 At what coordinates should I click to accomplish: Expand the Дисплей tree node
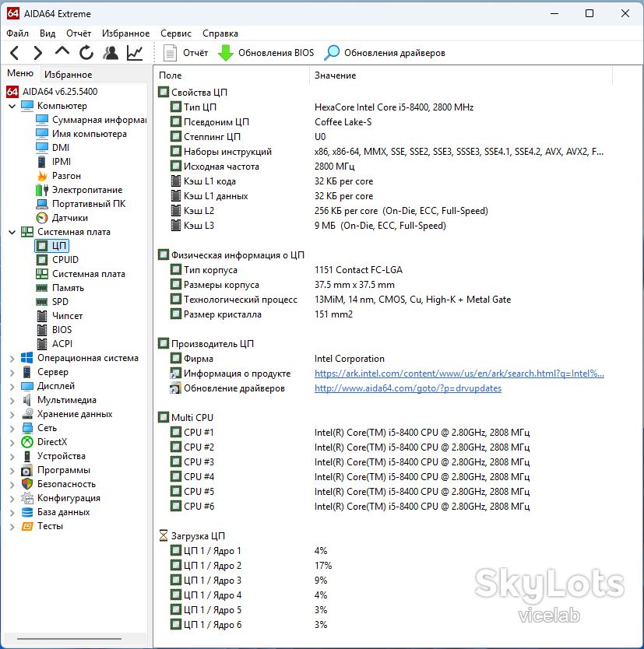[x=12, y=387]
